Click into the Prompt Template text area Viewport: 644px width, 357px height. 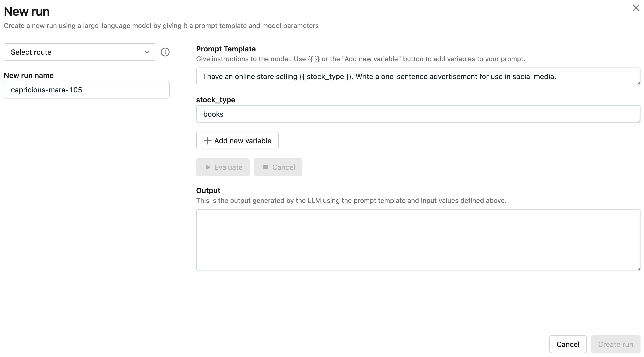[x=418, y=76]
